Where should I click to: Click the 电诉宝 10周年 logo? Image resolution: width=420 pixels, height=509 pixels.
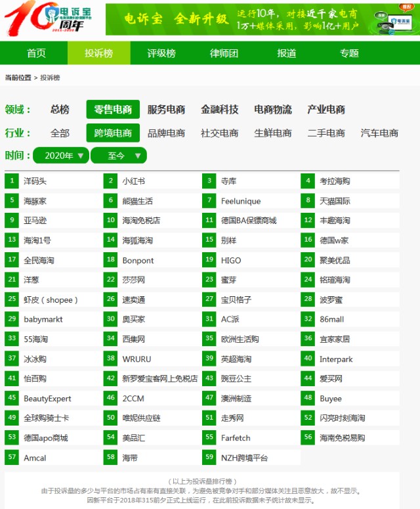coord(49,18)
